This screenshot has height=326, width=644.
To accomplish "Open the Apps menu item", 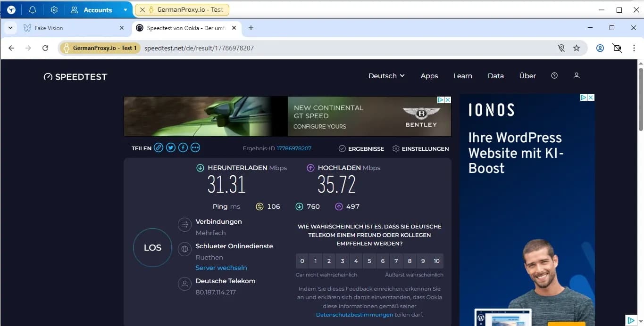I will (x=429, y=76).
